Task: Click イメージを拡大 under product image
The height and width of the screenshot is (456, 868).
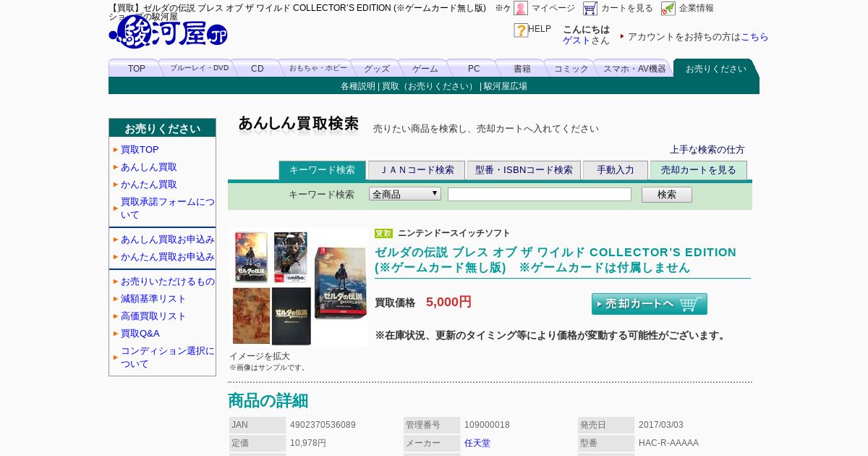Action: click(260, 356)
